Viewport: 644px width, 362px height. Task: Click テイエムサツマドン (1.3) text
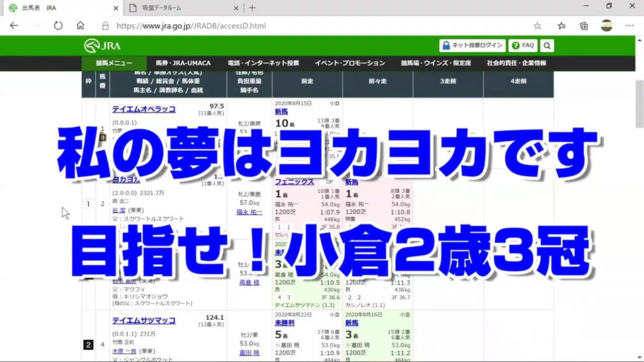pos(305,305)
